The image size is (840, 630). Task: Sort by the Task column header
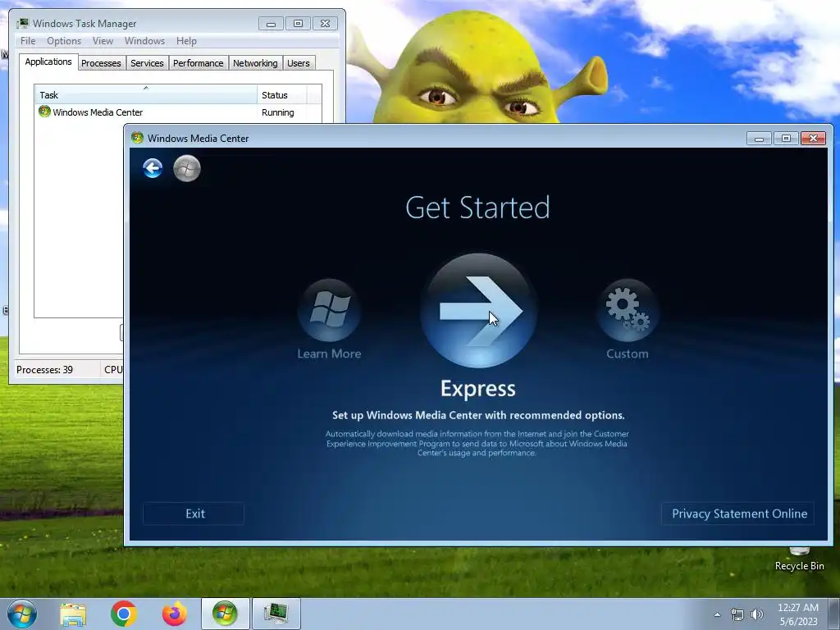pos(146,95)
